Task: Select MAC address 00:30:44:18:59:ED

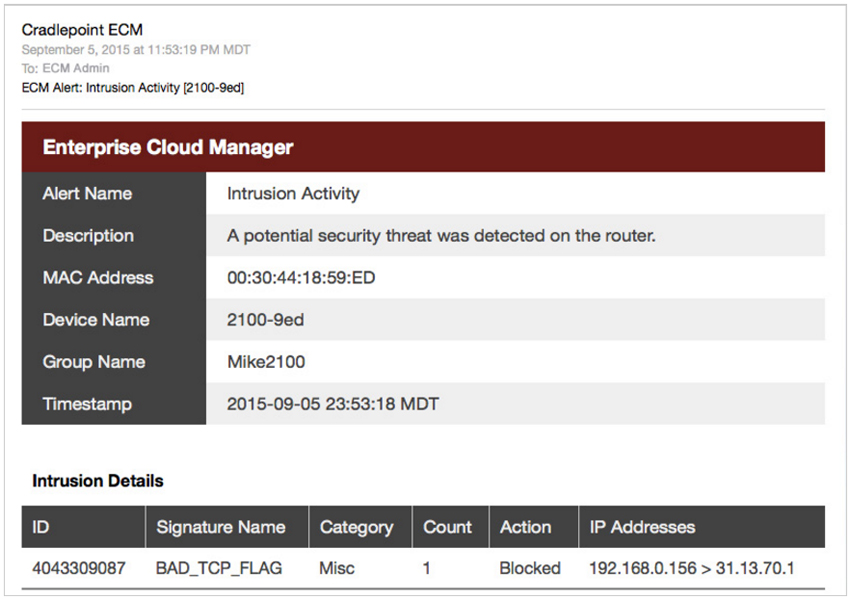Action: tap(301, 278)
